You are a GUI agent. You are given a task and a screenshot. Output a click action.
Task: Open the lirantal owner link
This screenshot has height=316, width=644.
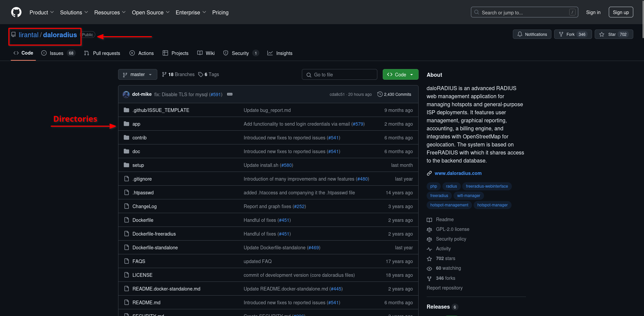(29, 35)
